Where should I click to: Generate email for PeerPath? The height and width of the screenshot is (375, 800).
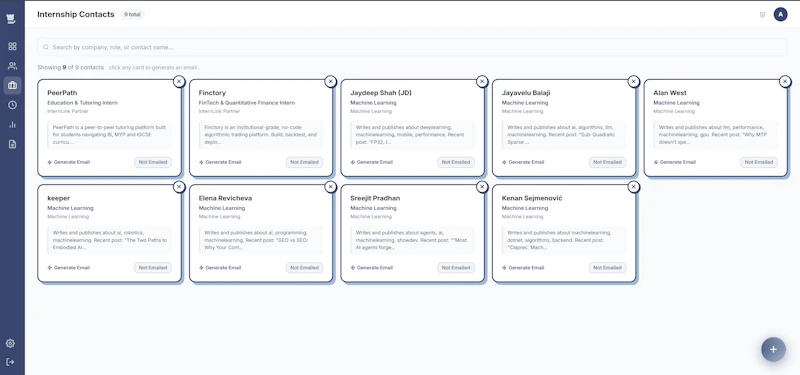pyautogui.click(x=68, y=162)
